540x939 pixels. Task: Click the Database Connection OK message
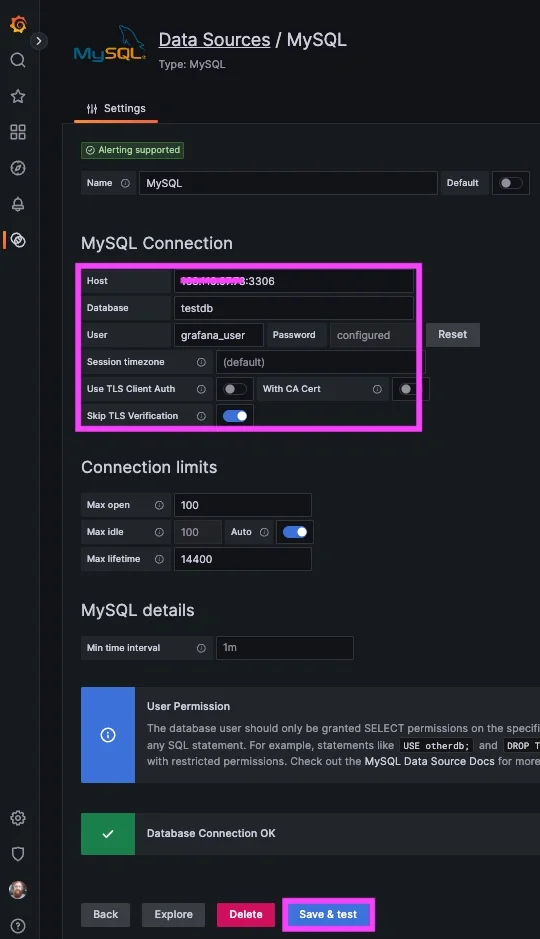[211, 833]
